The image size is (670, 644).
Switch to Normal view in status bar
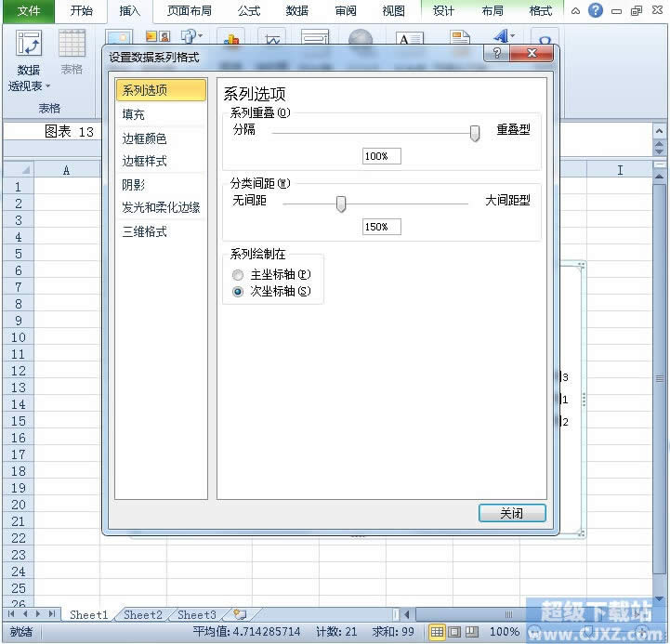coord(437,632)
